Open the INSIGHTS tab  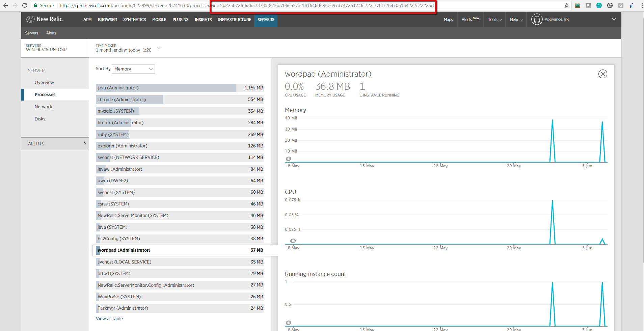pyautogui.click(x=203, y=20)
